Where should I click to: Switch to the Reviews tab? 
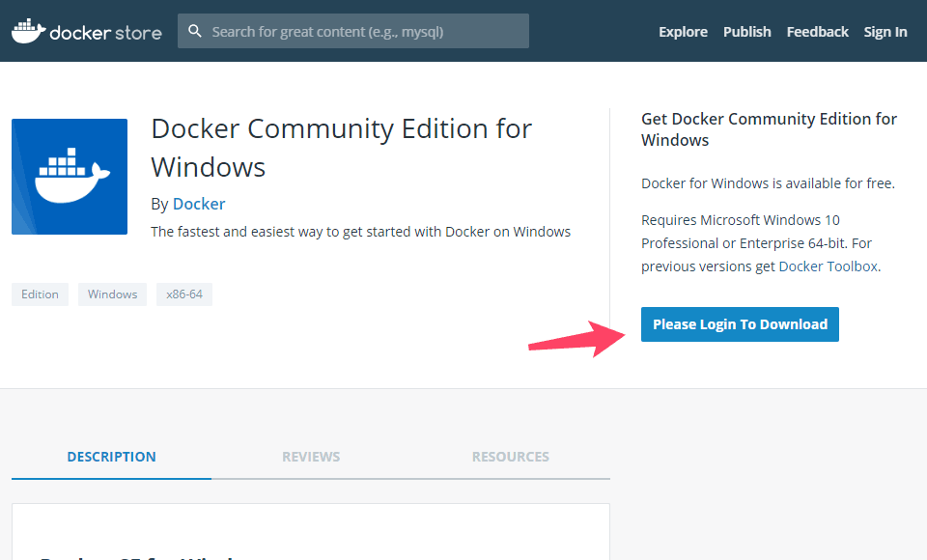pos(311,457)
